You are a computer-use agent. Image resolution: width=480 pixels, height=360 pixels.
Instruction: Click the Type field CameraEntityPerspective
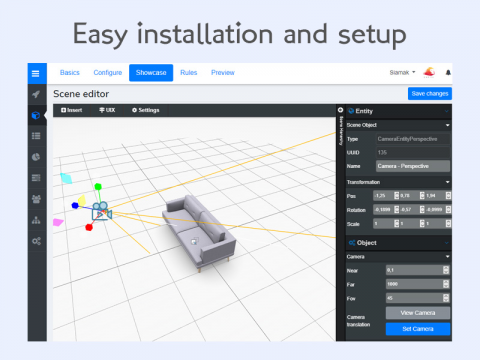click(x=413, y=139)
